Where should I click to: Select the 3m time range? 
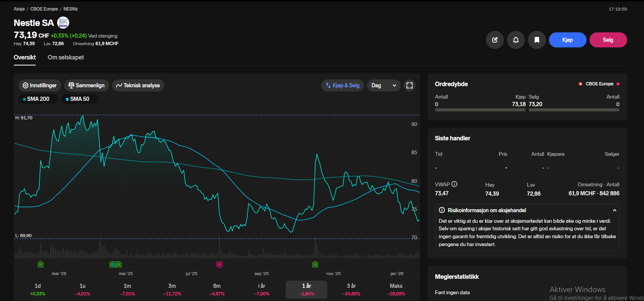pos(172,290)
